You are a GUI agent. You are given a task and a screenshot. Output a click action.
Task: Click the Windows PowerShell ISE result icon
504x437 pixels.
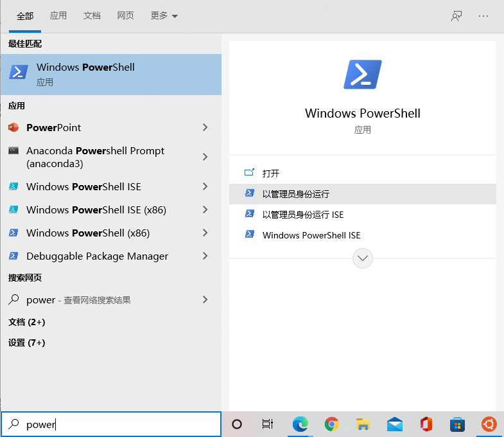13,186
